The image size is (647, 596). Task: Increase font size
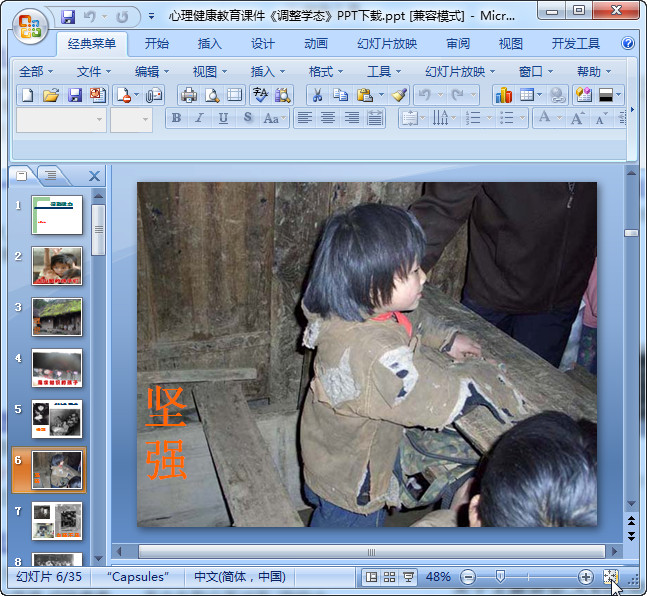[577, 118]
